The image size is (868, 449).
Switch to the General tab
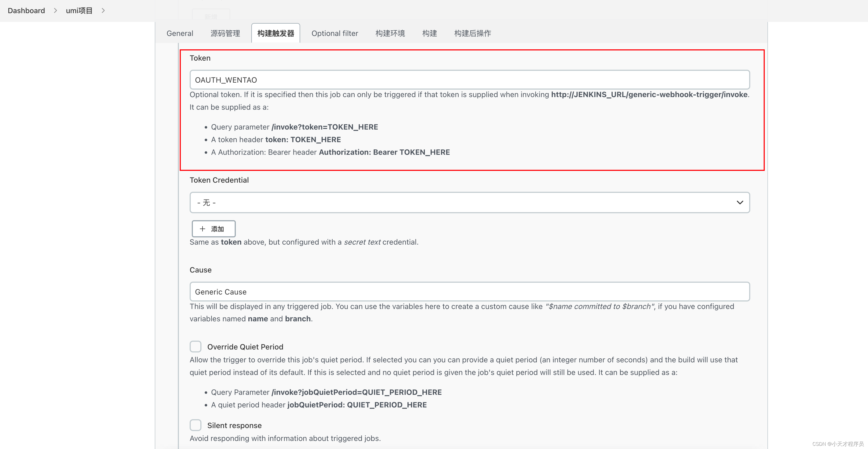(180, 33)
